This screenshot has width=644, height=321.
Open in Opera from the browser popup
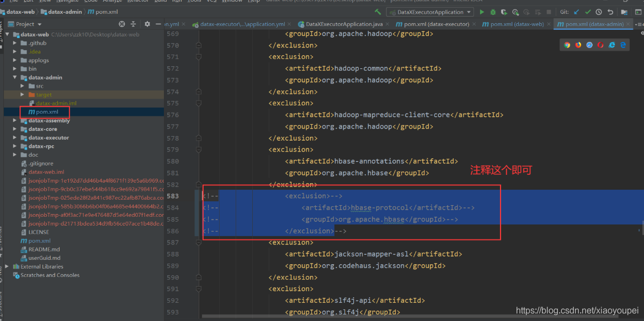pos(600,45)
